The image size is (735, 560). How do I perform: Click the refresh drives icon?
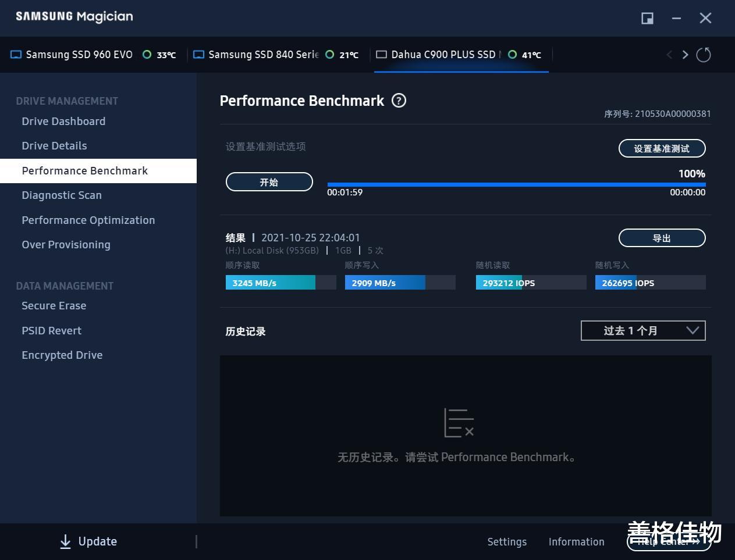[704, 55]
